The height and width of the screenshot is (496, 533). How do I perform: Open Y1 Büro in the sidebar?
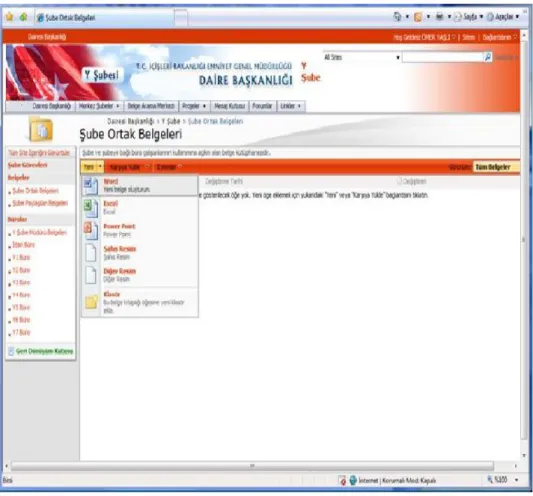tap(21, 257)
